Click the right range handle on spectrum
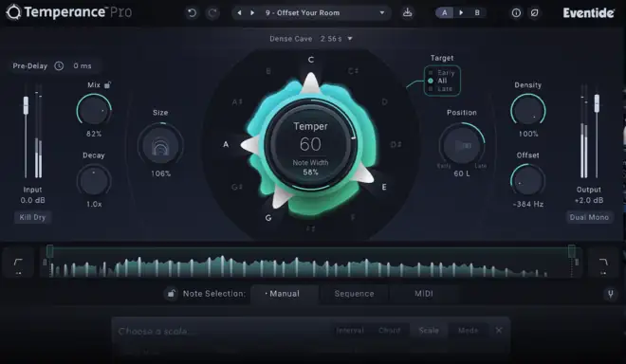Image resolution: width=626 pixels, height=364 pixels. click(572, 251)
